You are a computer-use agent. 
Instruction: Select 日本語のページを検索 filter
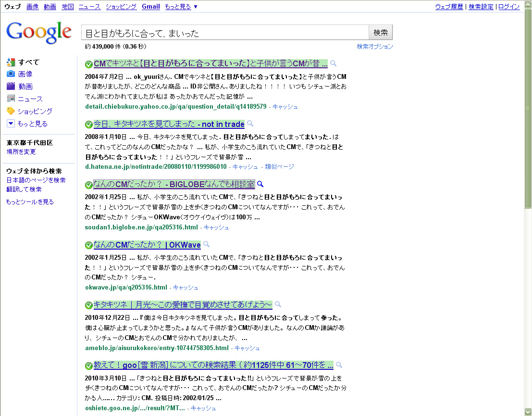click(36, 180)
